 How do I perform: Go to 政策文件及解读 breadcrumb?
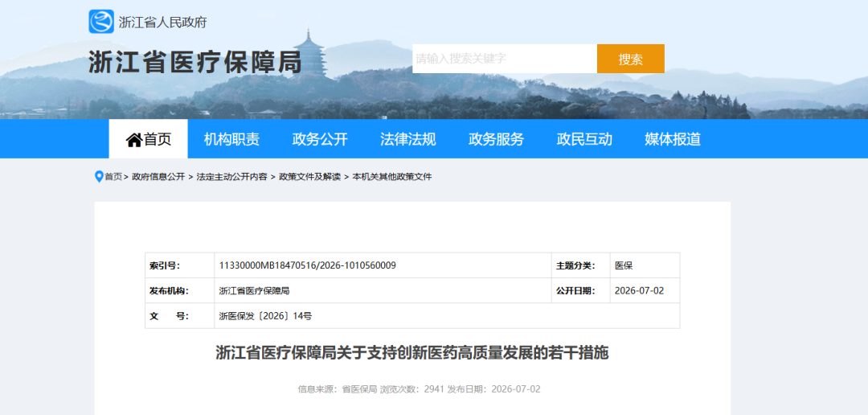[310, 177]
